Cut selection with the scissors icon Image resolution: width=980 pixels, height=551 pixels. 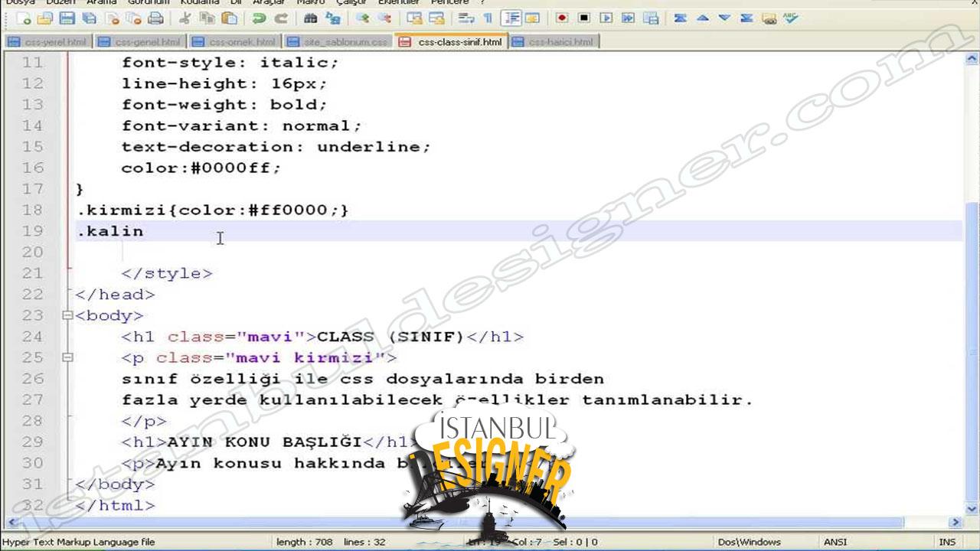[185, 18]
